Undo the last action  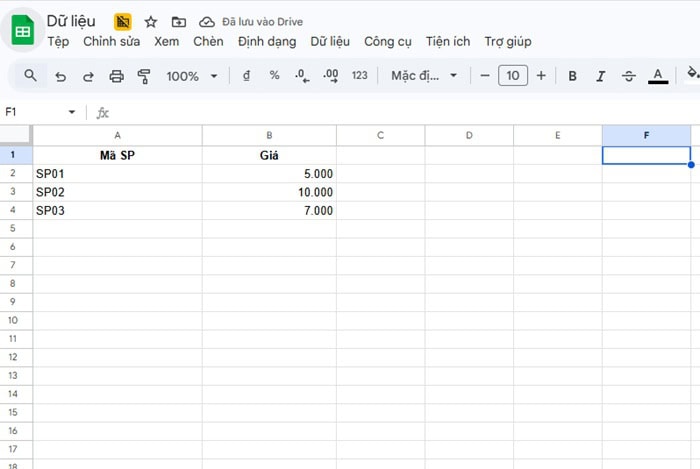(x=61, y=76)
